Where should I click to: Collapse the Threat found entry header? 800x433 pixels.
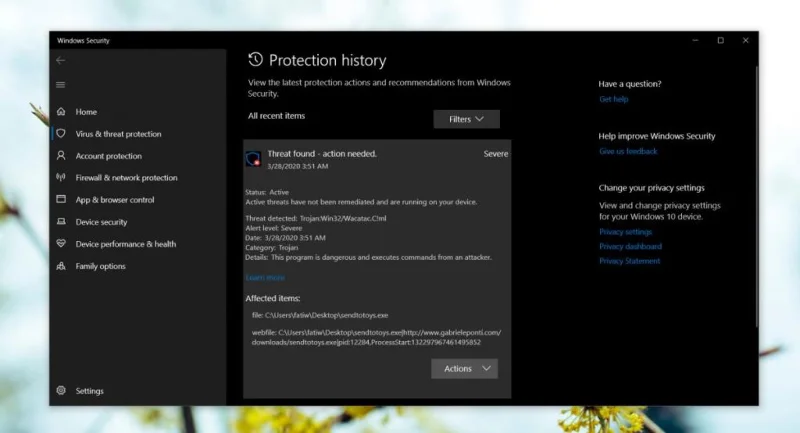point(377,159)
